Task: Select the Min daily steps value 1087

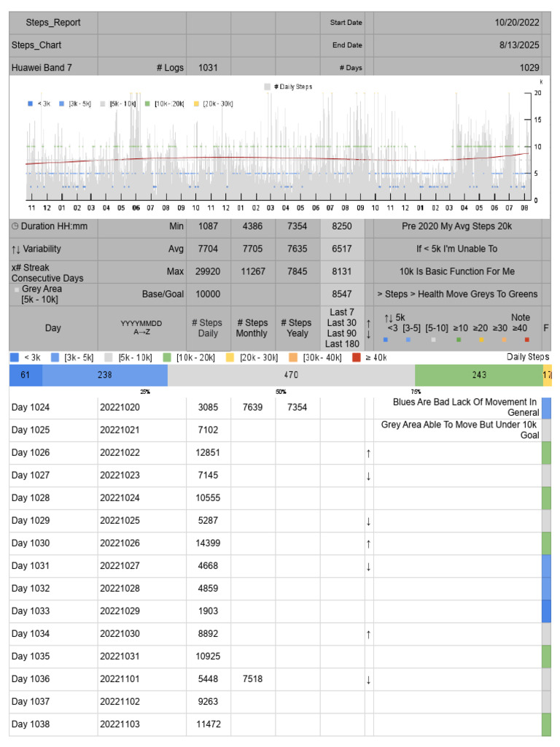Action: (208, 226)
